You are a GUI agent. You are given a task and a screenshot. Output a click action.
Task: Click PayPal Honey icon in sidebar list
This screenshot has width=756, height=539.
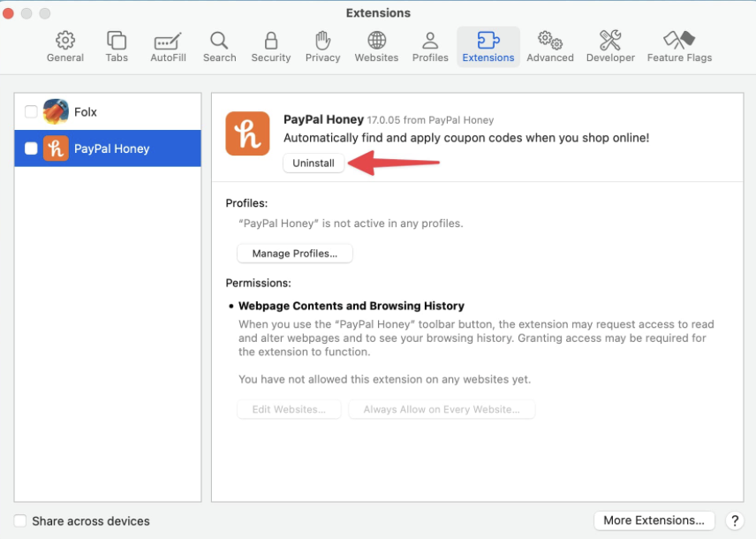pyautogui.click(x=56, y=148)
